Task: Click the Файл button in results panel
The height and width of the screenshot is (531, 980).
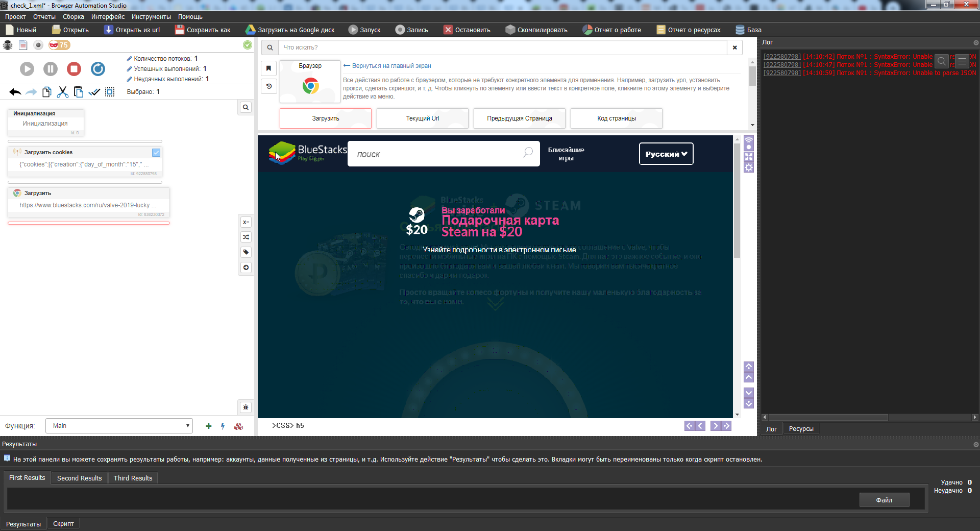Action: pyautogui.click(x=885, y=500)
